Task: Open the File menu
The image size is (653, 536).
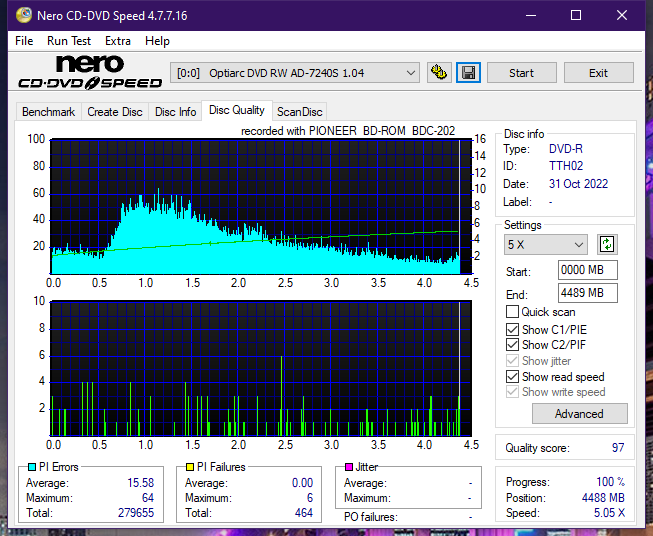Action: [x=24, y=41]
